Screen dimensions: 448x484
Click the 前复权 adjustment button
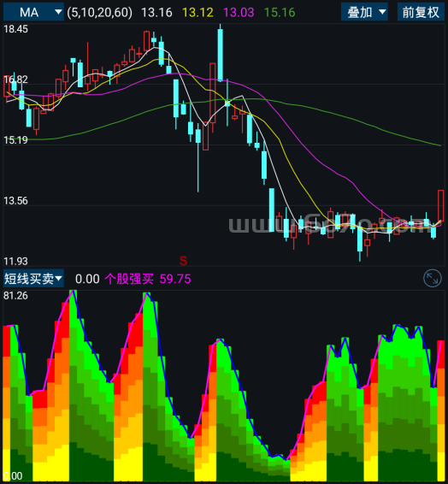(x=421, y=12)
